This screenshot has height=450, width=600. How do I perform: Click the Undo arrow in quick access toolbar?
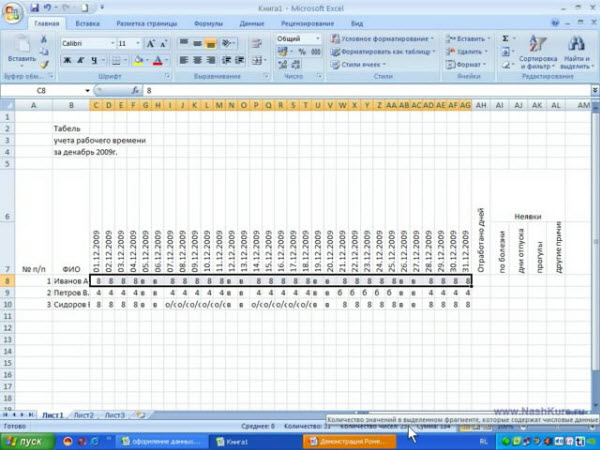47,8
